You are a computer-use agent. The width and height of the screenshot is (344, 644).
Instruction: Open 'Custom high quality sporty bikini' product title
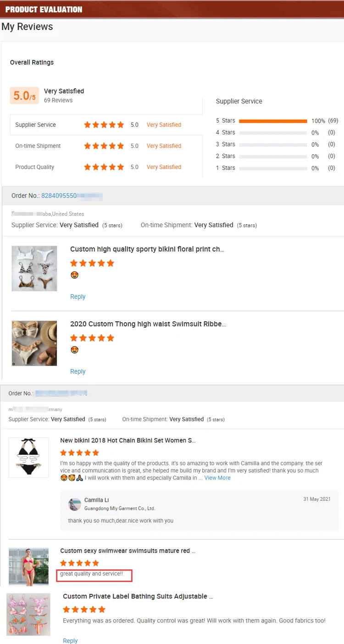[147, 249]
